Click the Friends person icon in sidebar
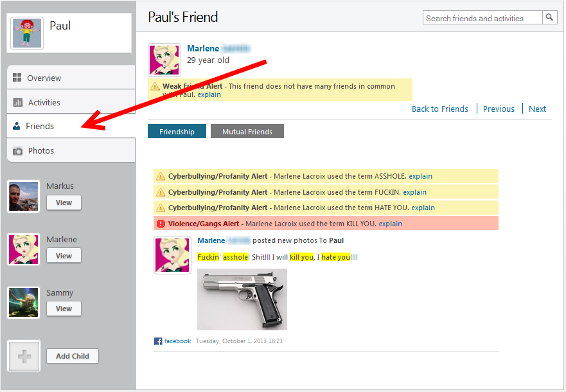 17,126
